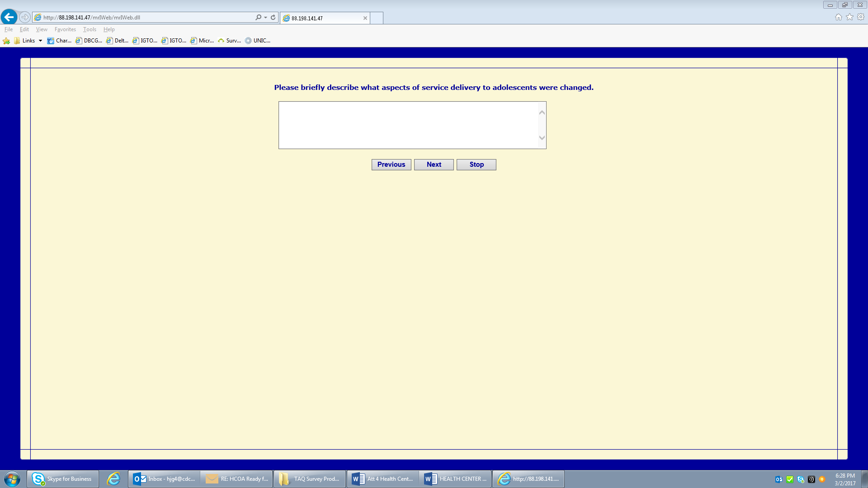868x488 pixels.
Task: Expand the address bar search dropdown arrow
Action: [x=266, y=17]
